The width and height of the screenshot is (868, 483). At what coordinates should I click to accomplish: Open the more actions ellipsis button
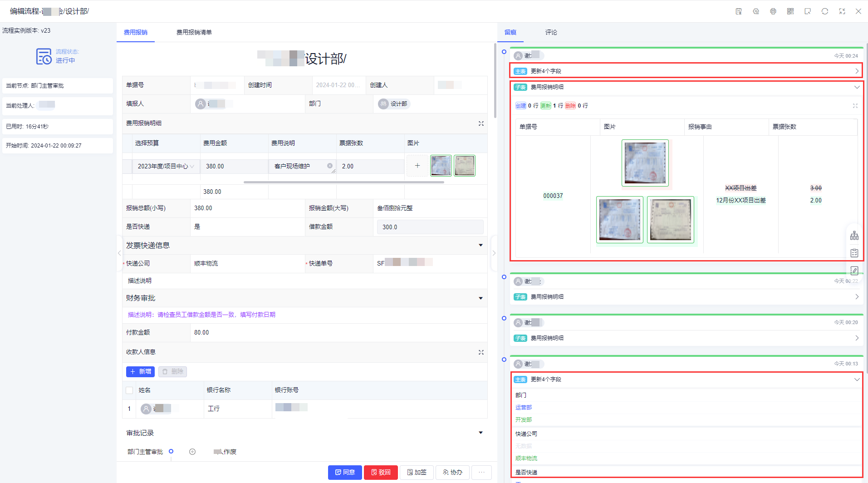click(x=481, y=473)
